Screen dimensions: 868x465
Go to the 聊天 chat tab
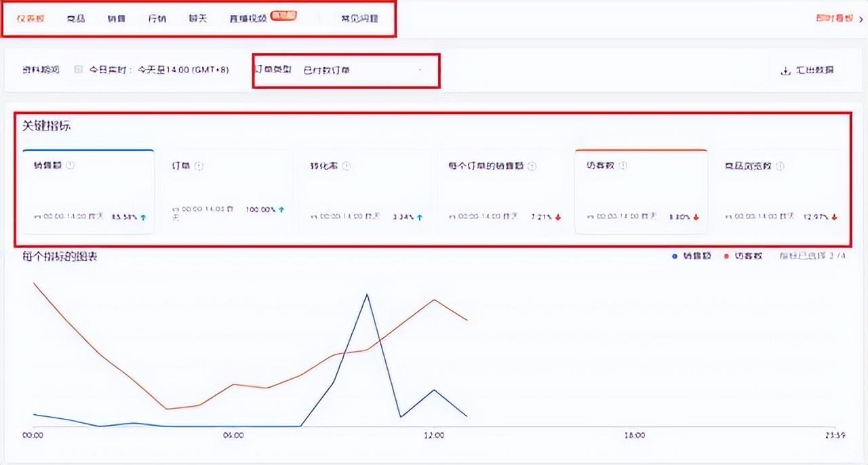tap(197, 19)
